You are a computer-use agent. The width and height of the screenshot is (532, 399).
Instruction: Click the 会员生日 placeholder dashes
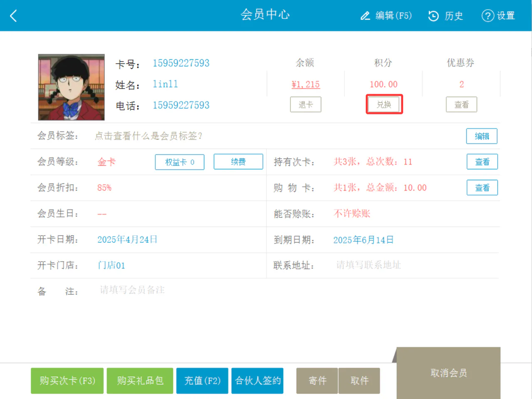coord(102,214)
